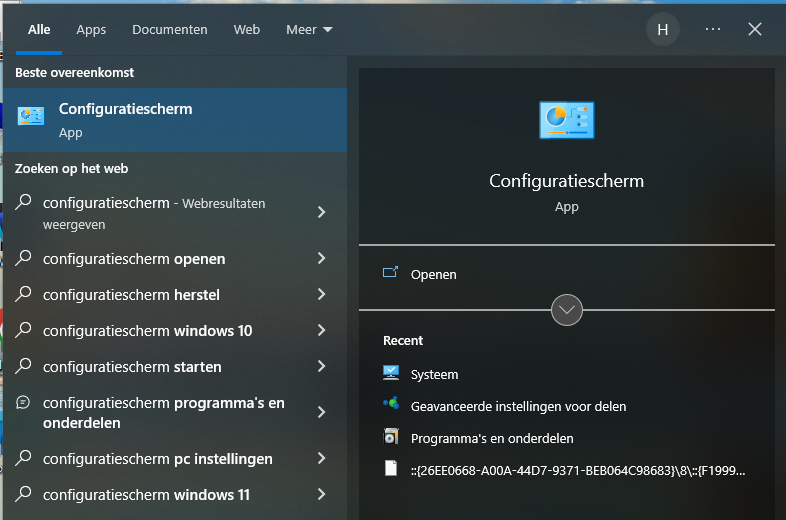Click the Openen launch icon
786x520 pixels.
pos(390,272)
